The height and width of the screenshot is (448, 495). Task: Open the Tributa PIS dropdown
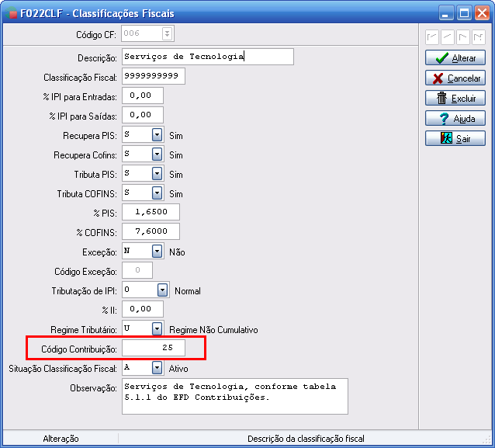tap(157, 174)
